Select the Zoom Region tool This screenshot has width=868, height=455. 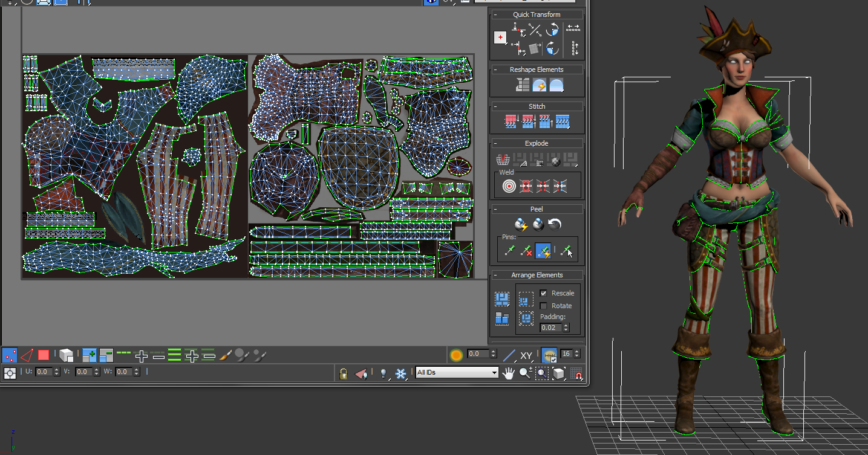click(x=542, y=373)
